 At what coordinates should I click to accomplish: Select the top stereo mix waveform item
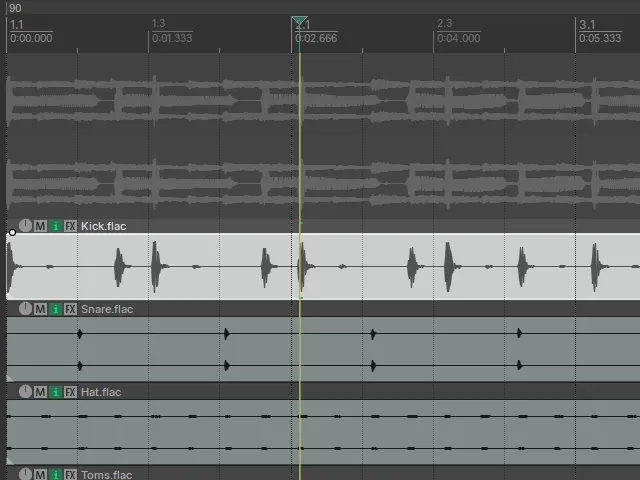323,143
